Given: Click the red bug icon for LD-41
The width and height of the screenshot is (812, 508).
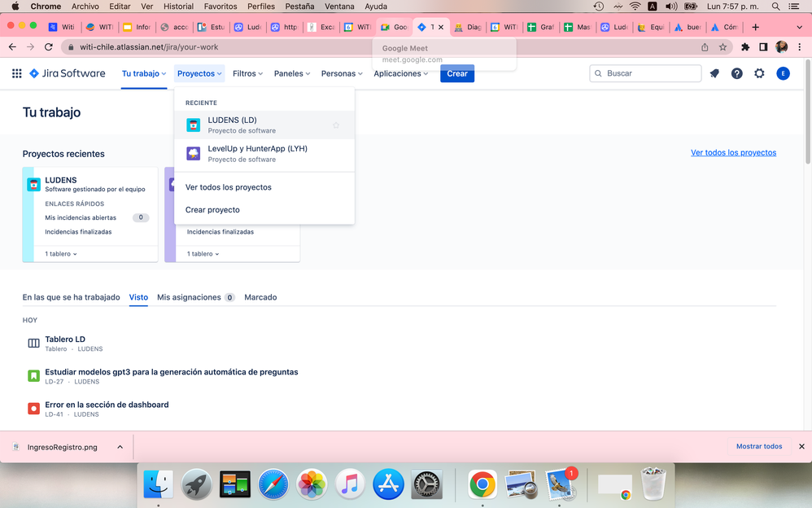Looking at the screenshot, I should [x=33, y=409].
